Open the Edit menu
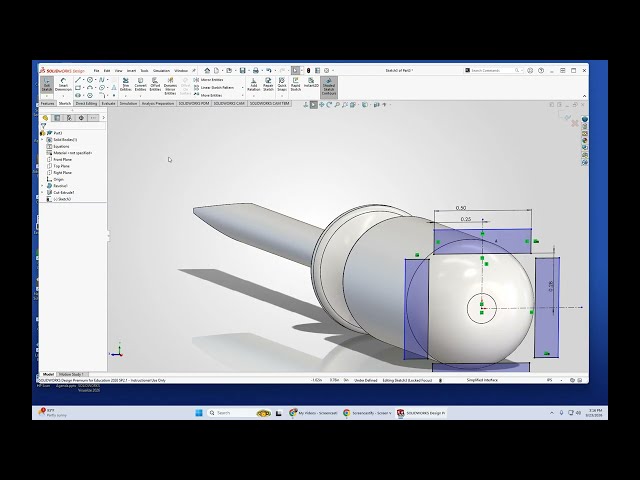Screen dimensions: 640x480 [107, 71]
